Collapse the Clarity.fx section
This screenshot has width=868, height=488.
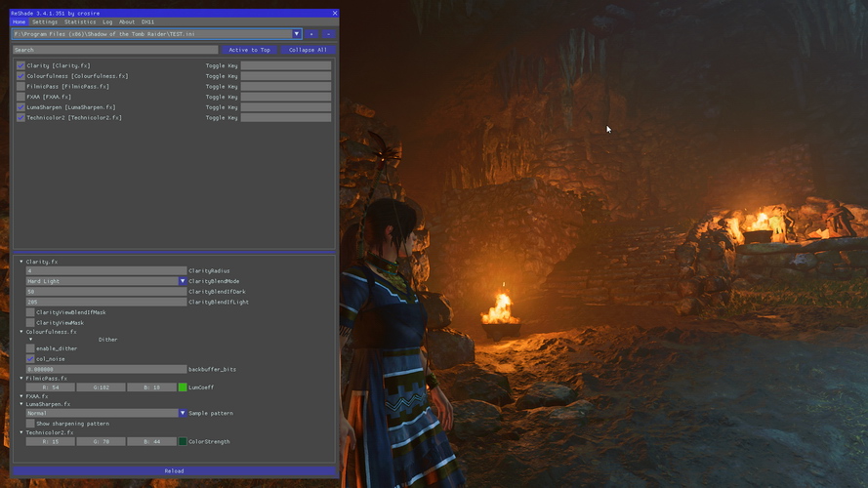21,262
